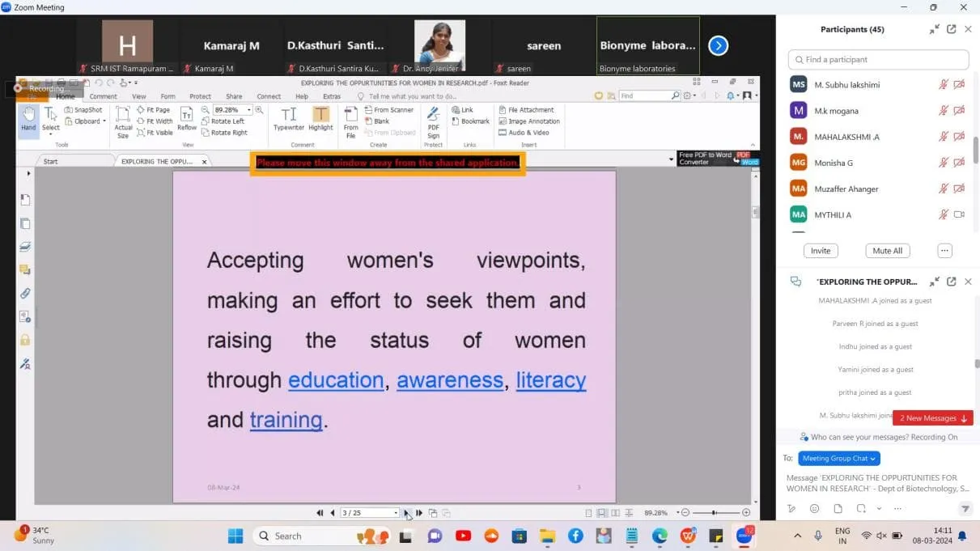The width and height of the screenshot is (980, 551).
Task: Open the Meeting Group Chat recipient dropdown
Action: [839, 459]
